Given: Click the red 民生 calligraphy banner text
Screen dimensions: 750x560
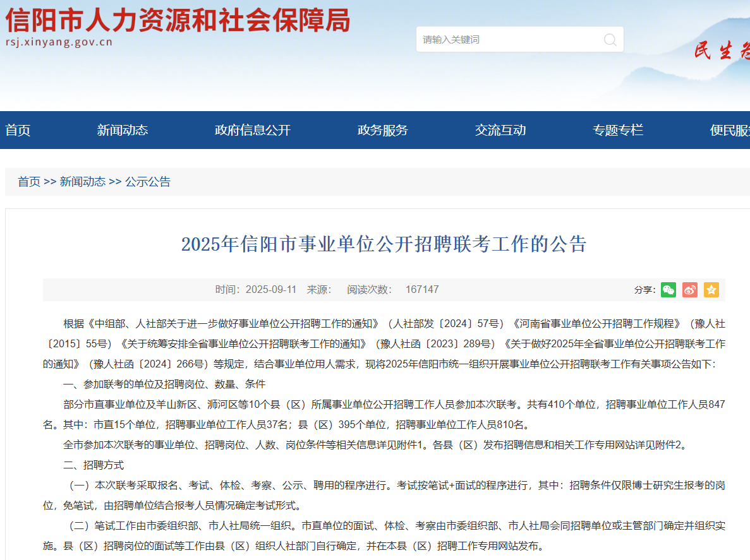Looking at the screenshot, I should point(722,52).
